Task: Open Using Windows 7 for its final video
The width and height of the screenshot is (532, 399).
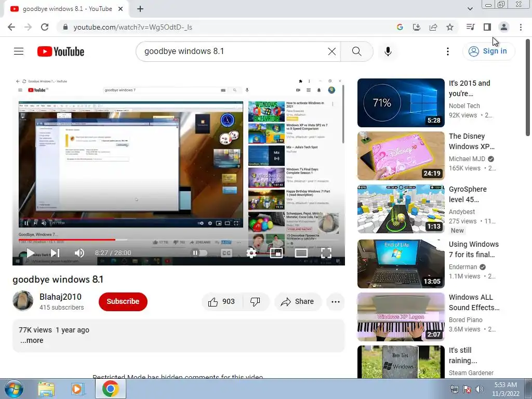Action: point(474,249)
